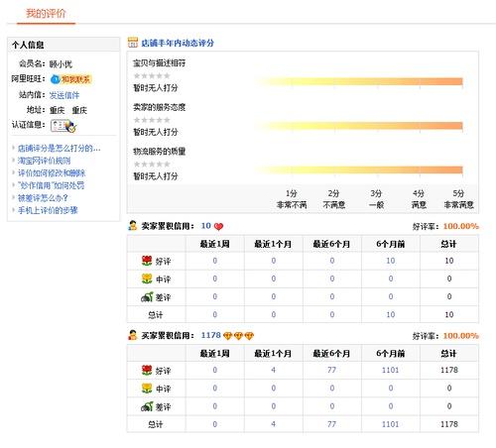Open link 淘宝网评价规则
The width and height of the screenshot is (496, 448).
[44, 161]
